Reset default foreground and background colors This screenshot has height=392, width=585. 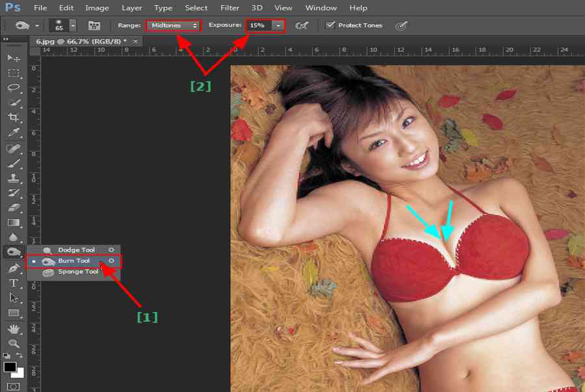click(x=6, y=356)
